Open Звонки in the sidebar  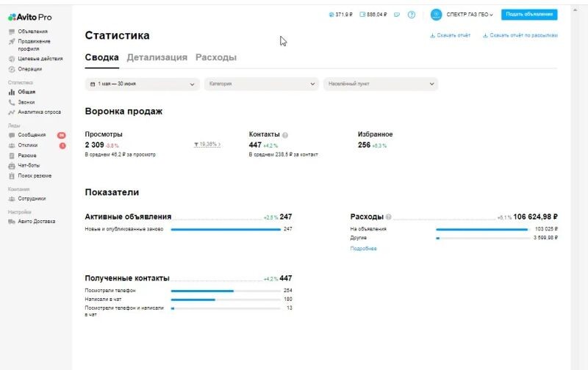[x=26, y=102]
